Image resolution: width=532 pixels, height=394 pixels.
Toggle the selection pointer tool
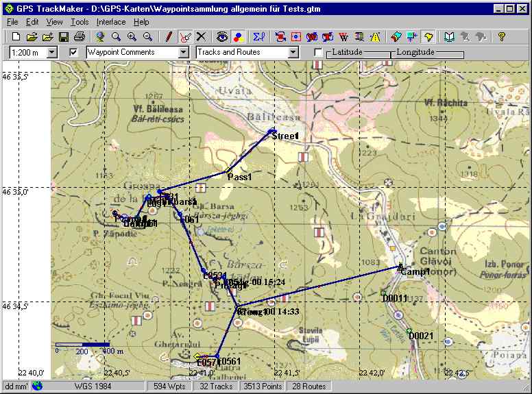(185, 36)
